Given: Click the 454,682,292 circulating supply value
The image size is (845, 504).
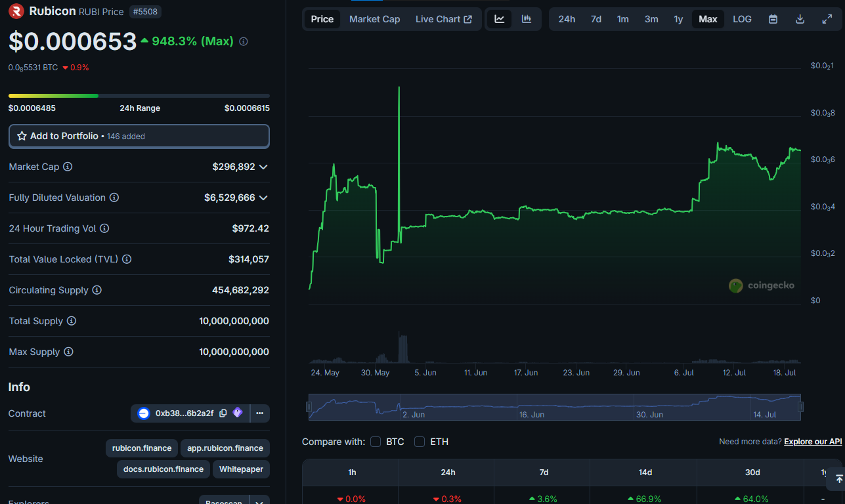Looking at the screenshot, I should (x=240, y=290).
